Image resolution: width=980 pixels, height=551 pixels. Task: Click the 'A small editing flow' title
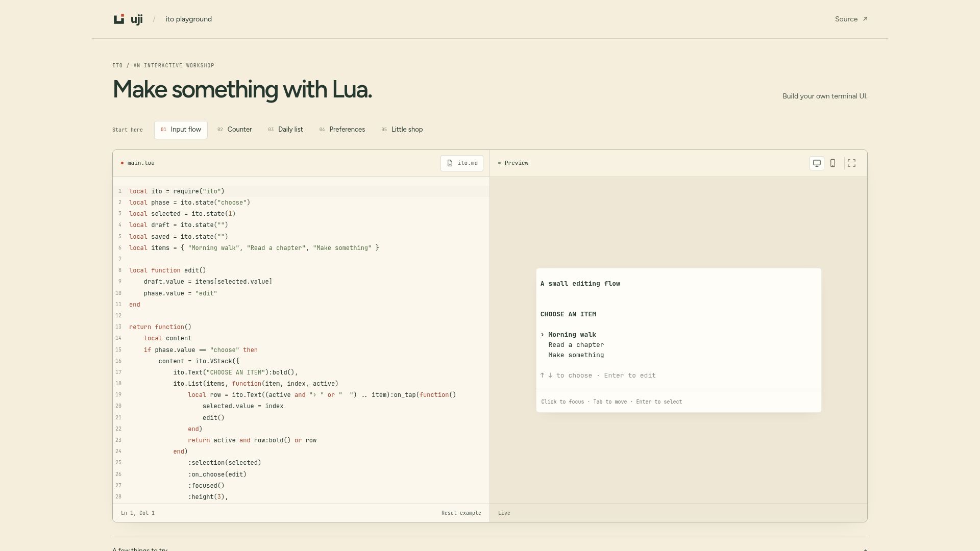[x=580, y=284]
